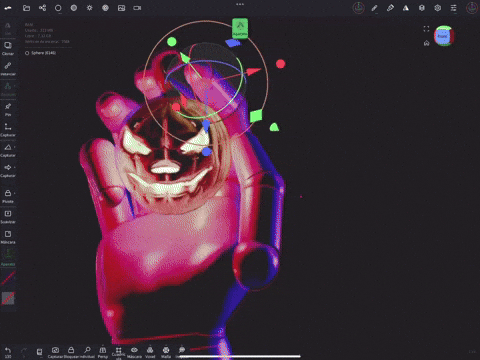Open the current tool icon at far right

point(472,8)
